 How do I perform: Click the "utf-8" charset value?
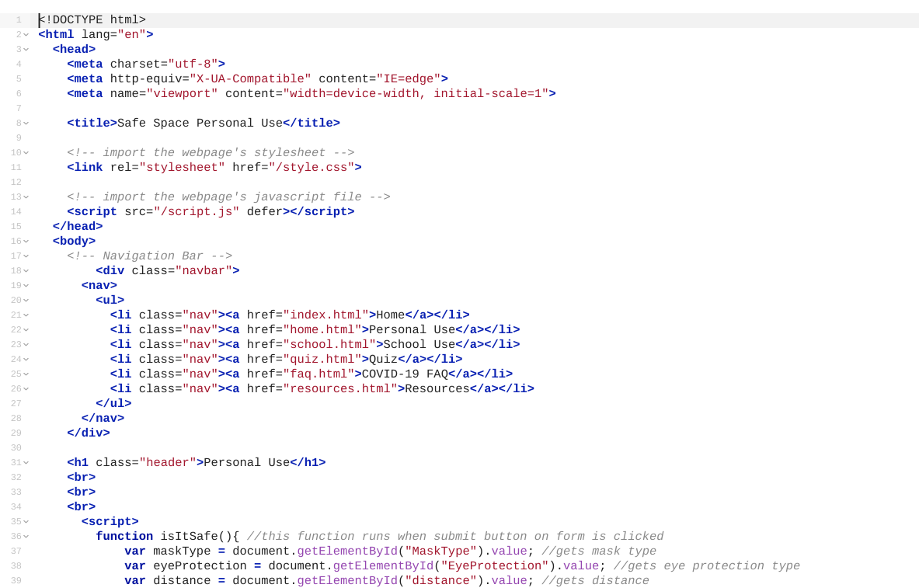pyautogui.click(x=193, y=64)
